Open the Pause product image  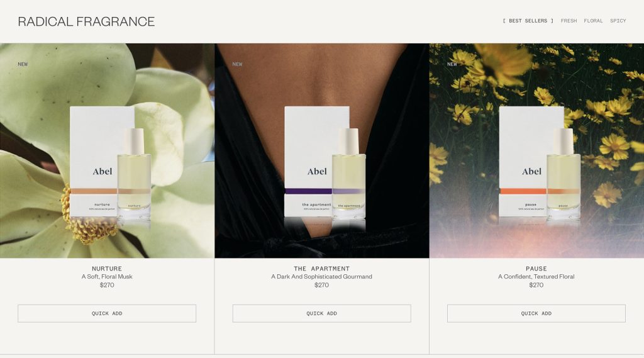537,151
